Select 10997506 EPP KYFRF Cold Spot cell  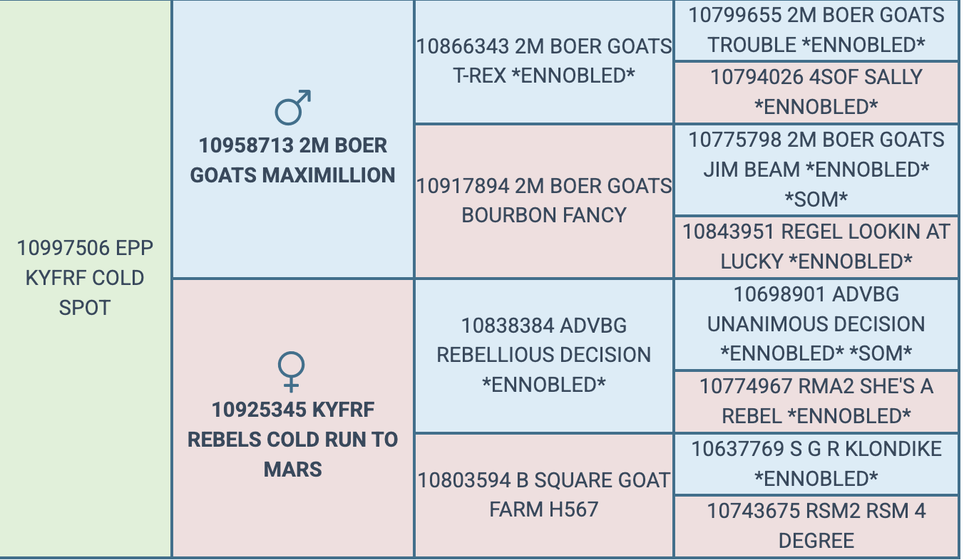(x=86, y=278)
